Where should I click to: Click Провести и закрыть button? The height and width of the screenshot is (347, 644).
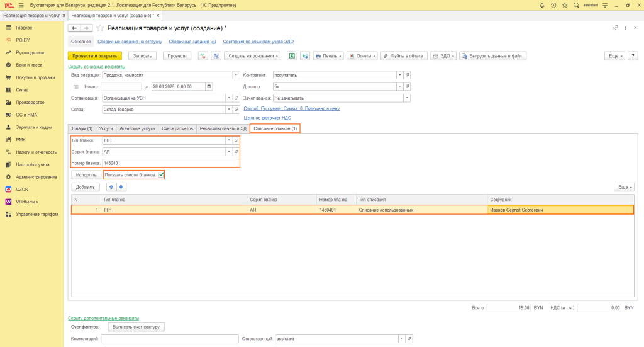click(x=95, y=56)
